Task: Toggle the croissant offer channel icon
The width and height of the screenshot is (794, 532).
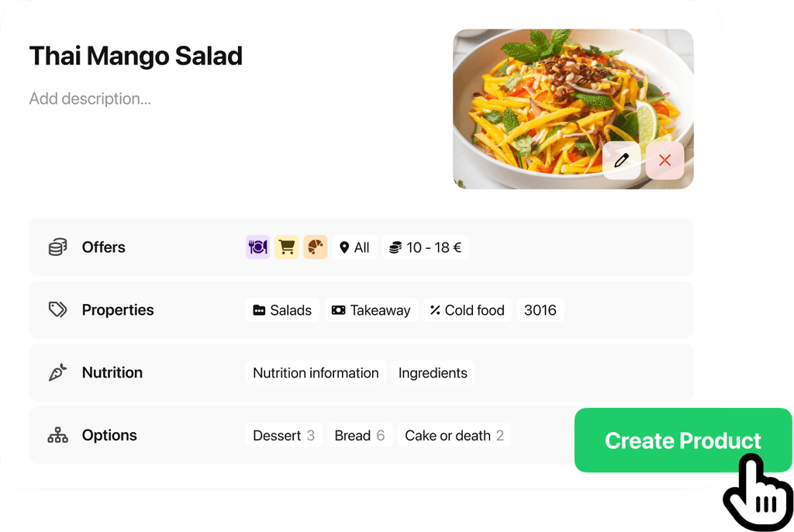Action: click(x=314, y=247)
